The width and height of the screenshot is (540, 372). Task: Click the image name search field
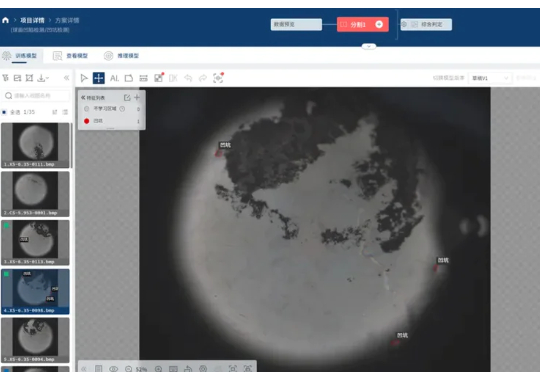coord(36,95)
